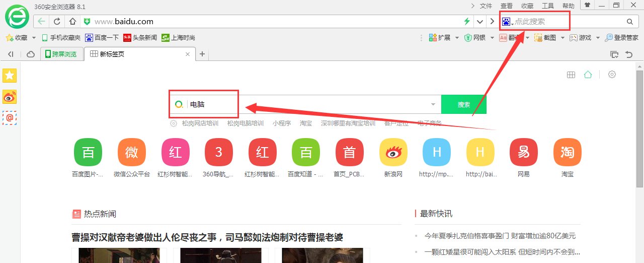Viewport: 644px width, 263px height.
Task: Collapse the sidebar with the arrow-bar icon
Action: tap(11, 54)
